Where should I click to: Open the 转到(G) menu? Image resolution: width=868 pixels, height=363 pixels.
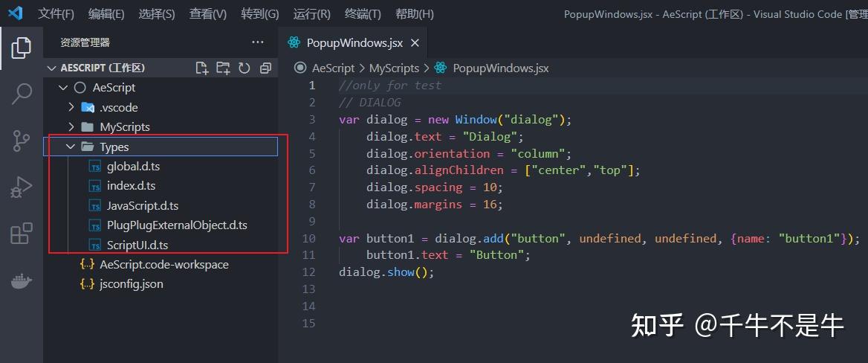coord(260,14)
